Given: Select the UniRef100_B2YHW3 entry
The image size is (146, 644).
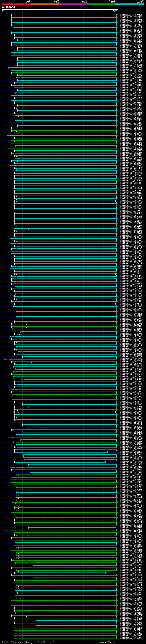Looking at the screenshot, I should [131, 52].
